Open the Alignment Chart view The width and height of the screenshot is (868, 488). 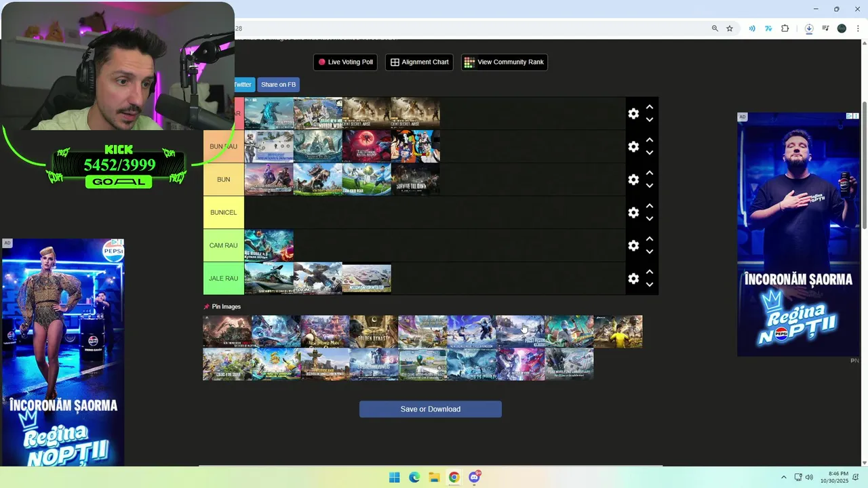tap(419, 62)
